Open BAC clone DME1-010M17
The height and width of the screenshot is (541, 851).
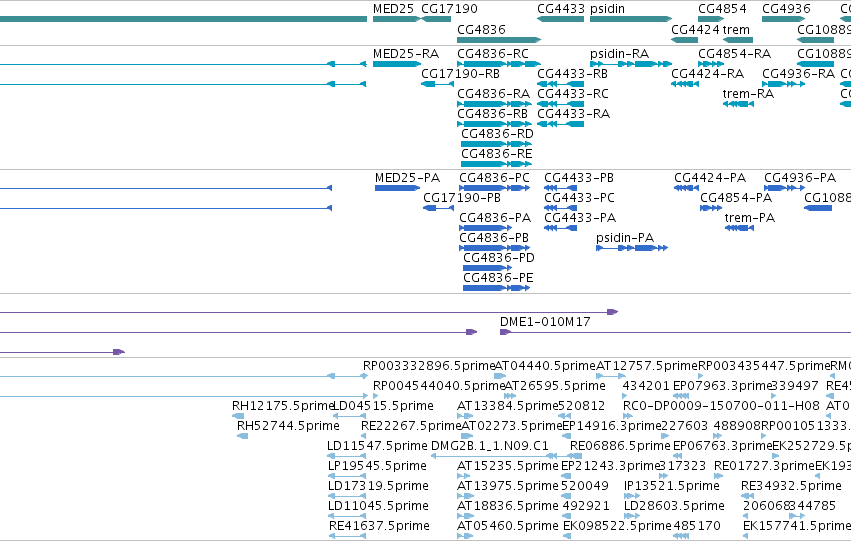coord(545,322)
